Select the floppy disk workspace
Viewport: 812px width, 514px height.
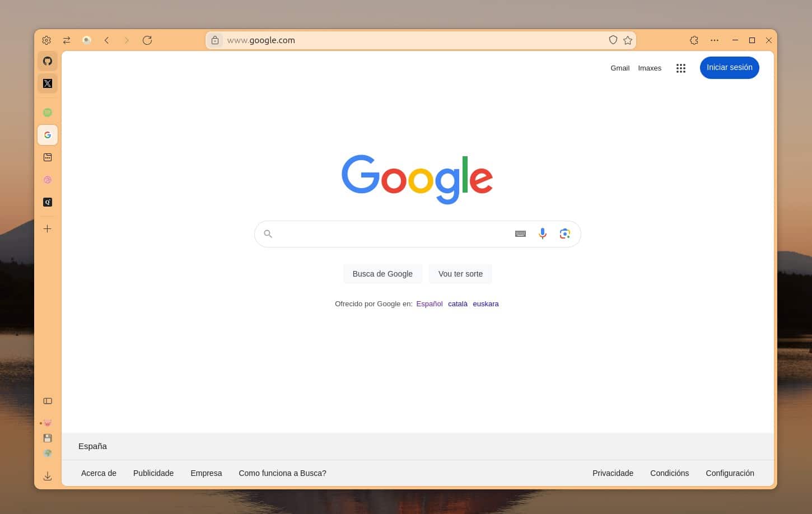[48, 438]
